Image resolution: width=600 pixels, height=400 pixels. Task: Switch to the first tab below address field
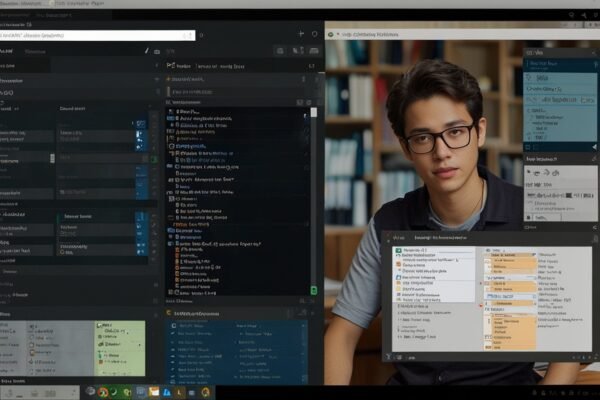pyautogui.click(x=10, y=51)
